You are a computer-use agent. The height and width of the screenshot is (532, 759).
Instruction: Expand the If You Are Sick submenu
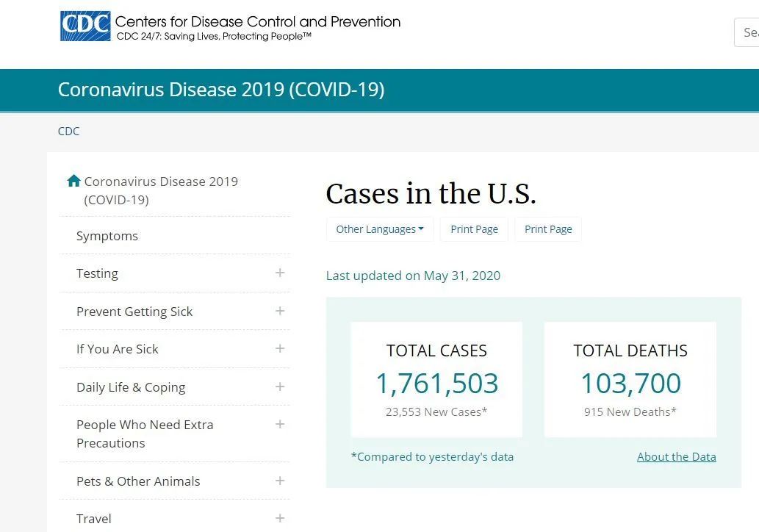(279, 348)
